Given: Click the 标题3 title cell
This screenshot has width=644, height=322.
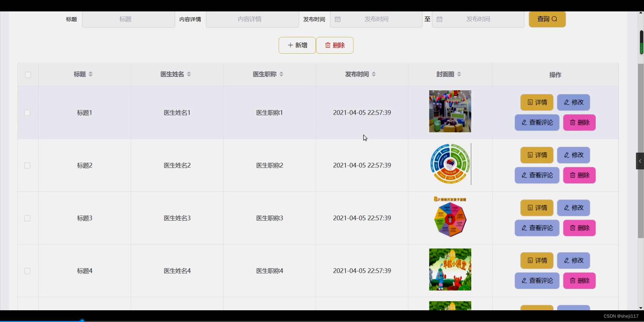Looking at the screenshot, I should click(85, 218).
